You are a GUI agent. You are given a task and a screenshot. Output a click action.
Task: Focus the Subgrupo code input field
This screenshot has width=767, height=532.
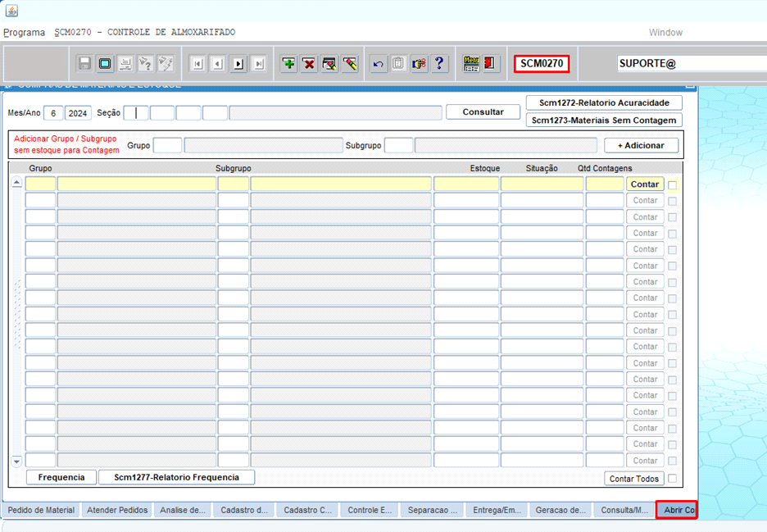(x=399, y=145)
